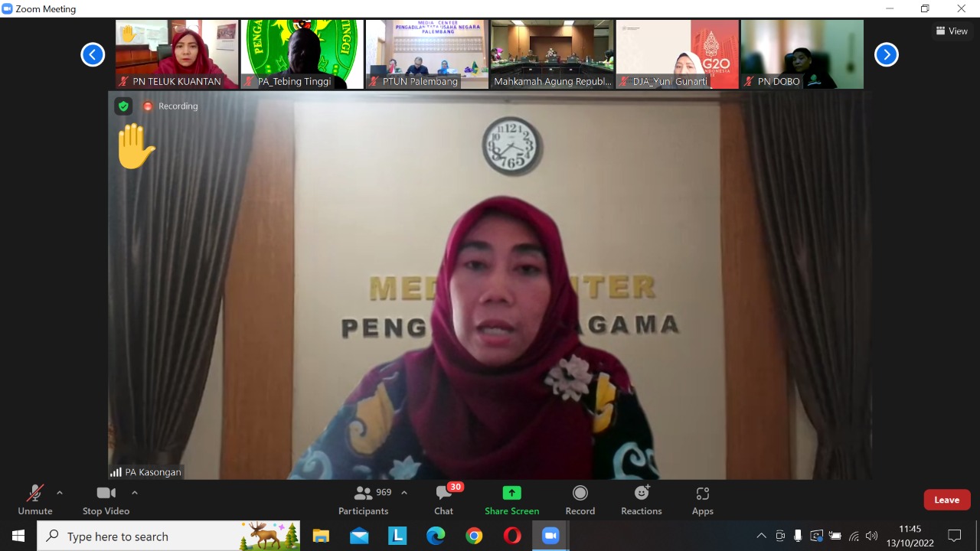Open the Chat panel

point(443,500)
